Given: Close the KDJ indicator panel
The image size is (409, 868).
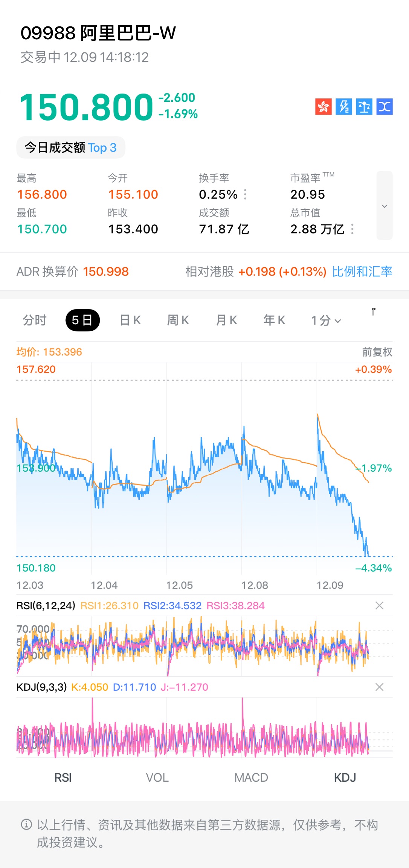Looking at the screenshot, I should [x=379, y=687].
